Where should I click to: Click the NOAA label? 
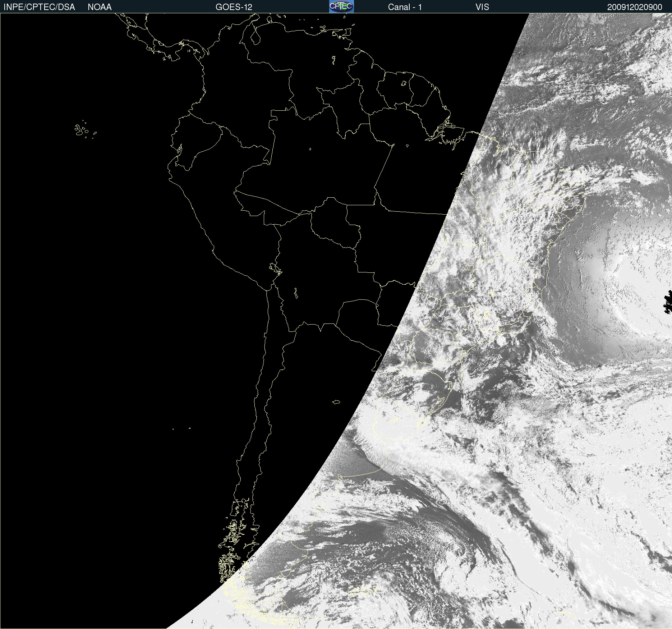pyautogui.click(x=100, y=7)
